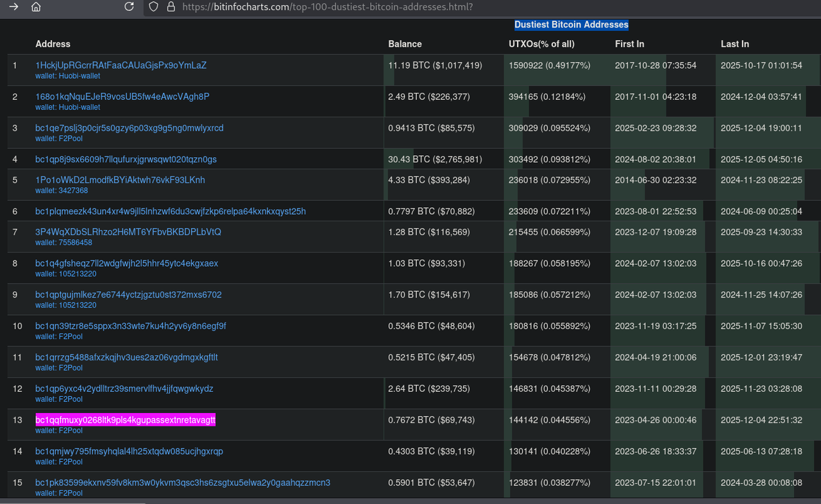Open F2Pool wallet link under rank 15
821x504 pixels.
point(59,493)
